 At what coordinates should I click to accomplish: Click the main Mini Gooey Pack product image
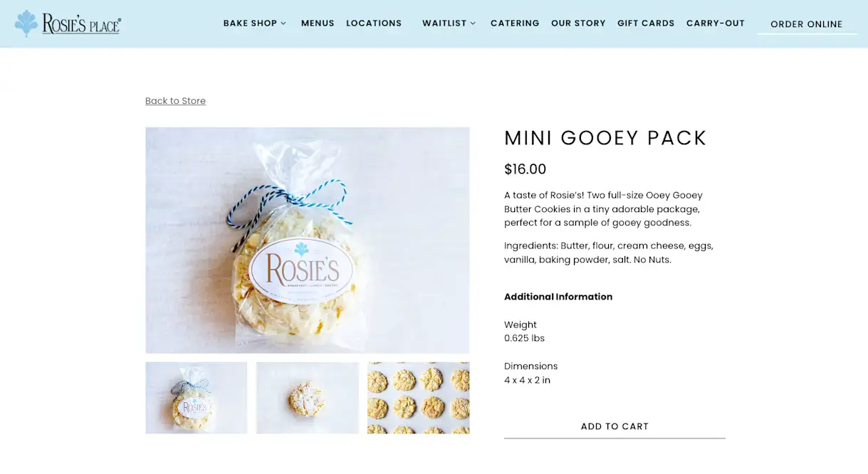[308, 241]
